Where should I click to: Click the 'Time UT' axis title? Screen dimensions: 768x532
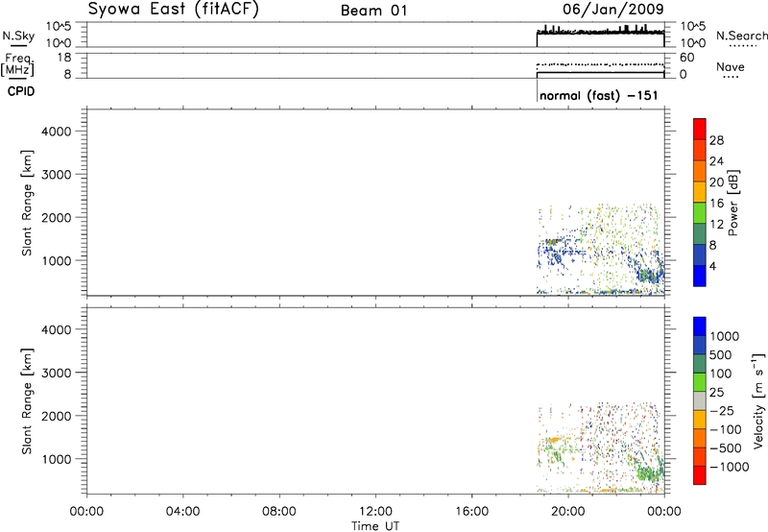(x=375, y=526)
